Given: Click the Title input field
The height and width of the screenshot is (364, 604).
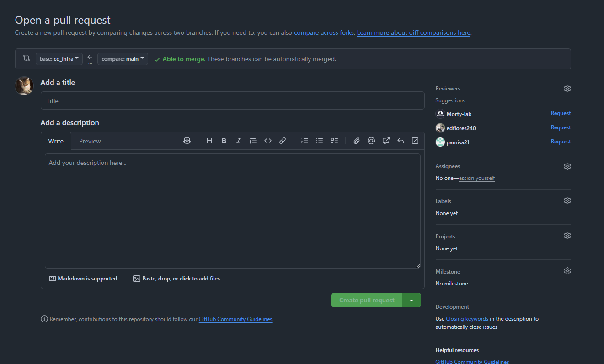Looking at the screenshot, I should (x=232, y=100).
